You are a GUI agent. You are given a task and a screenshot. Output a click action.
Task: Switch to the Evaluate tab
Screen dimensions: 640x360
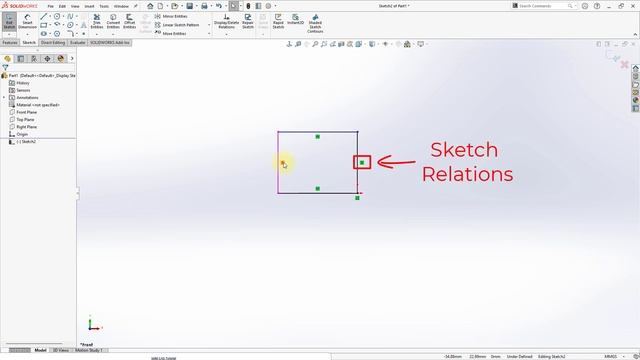78,42
